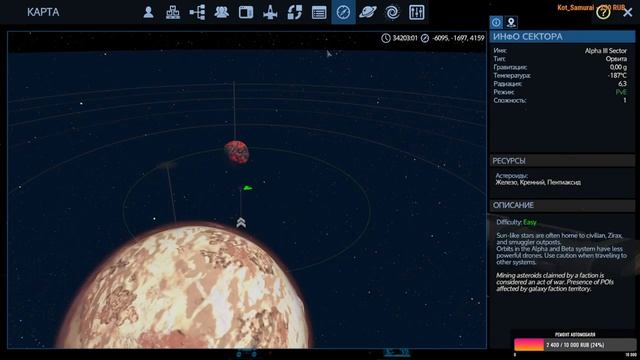Click the game time '34203:01' readout
The width and height of the screenshot is (640, 360).
(405, 38)
